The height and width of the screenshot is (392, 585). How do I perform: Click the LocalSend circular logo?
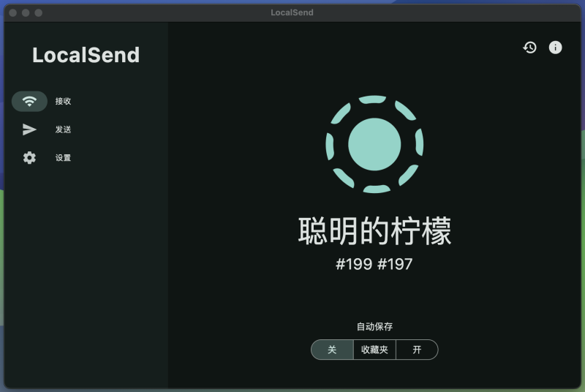coord(374,144)
